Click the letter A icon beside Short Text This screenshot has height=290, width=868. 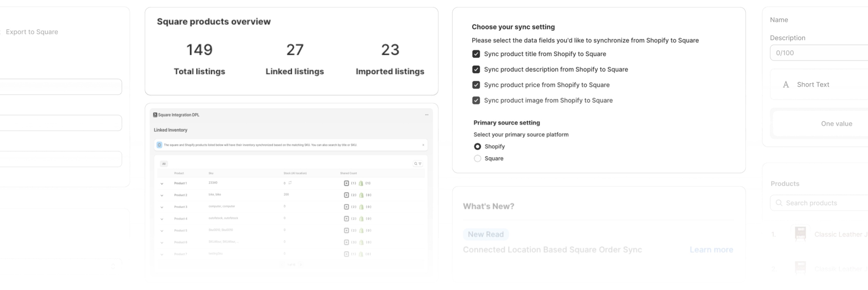(786, 85)
